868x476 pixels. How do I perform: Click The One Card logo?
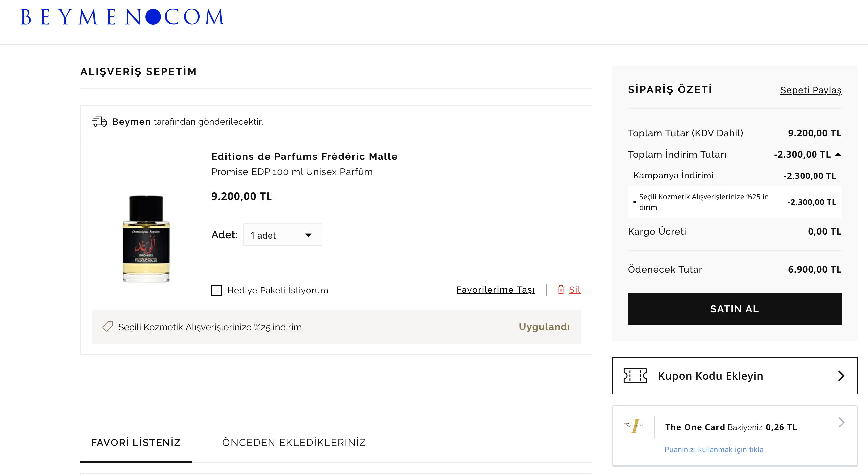[x=633, y=426]
